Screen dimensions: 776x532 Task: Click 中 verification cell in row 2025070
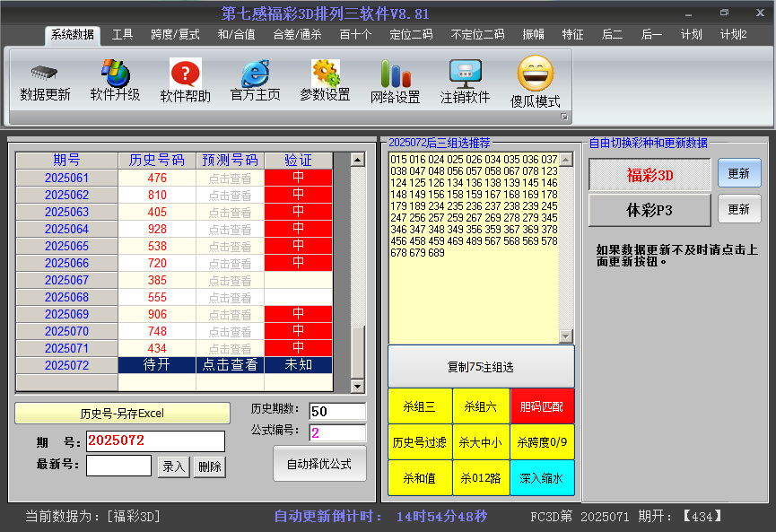coord(299,331)
